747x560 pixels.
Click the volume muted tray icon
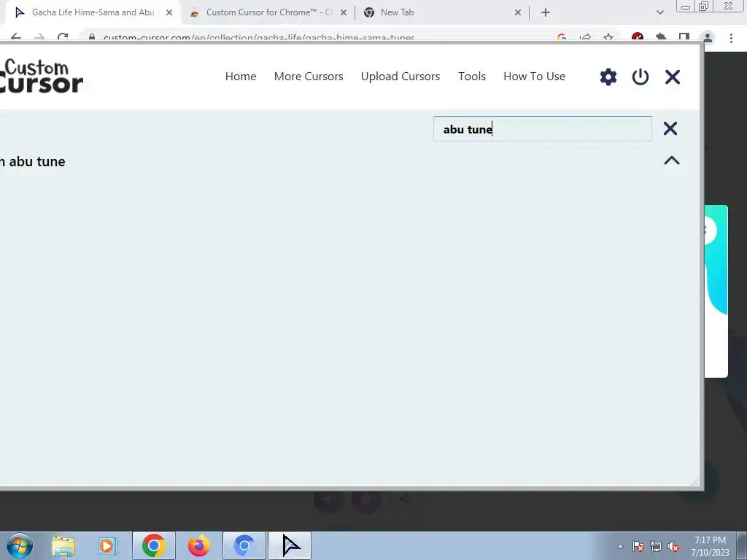pyautogui.click(x=673, y=547)
